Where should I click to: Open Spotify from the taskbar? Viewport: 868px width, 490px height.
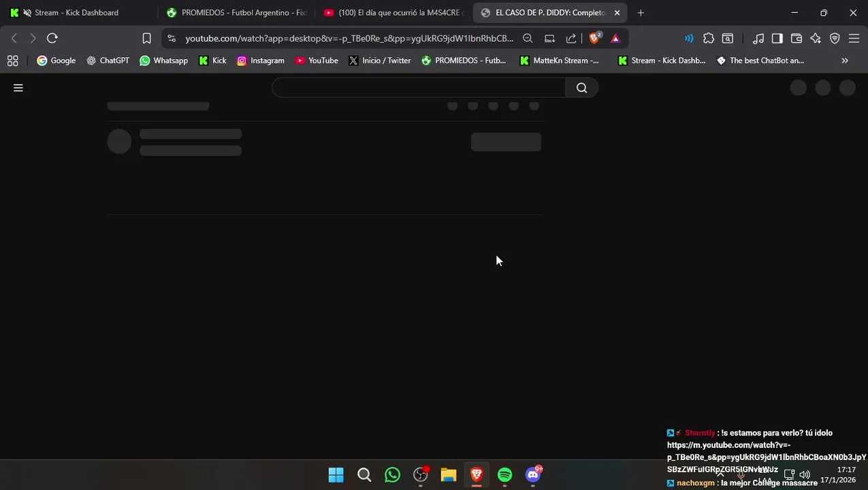tap(504, 475)
